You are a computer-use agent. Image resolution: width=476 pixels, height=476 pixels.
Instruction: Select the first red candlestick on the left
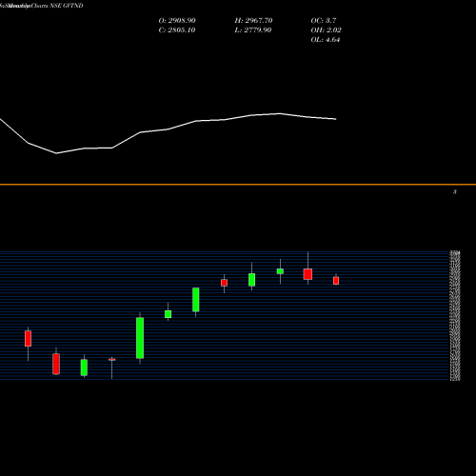28,339
